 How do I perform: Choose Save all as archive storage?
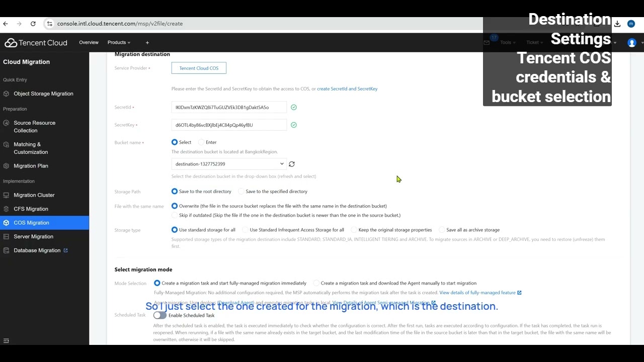[442, 230]
